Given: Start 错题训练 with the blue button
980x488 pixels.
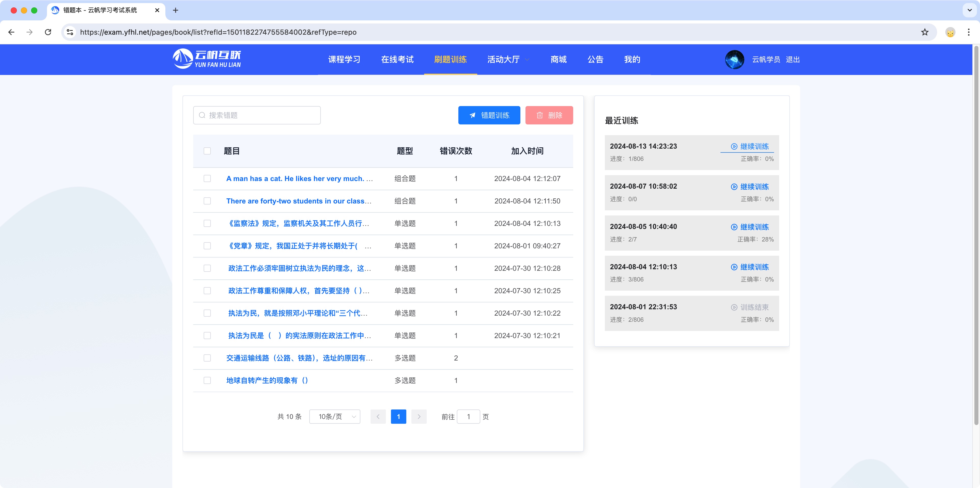Looking at the screenshot, I should pos(489,115).
